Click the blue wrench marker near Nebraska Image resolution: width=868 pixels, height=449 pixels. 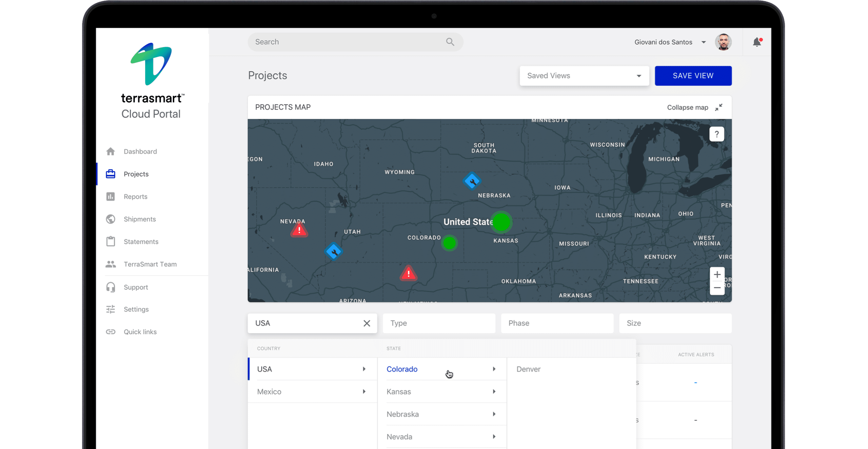tap(472, 181)
